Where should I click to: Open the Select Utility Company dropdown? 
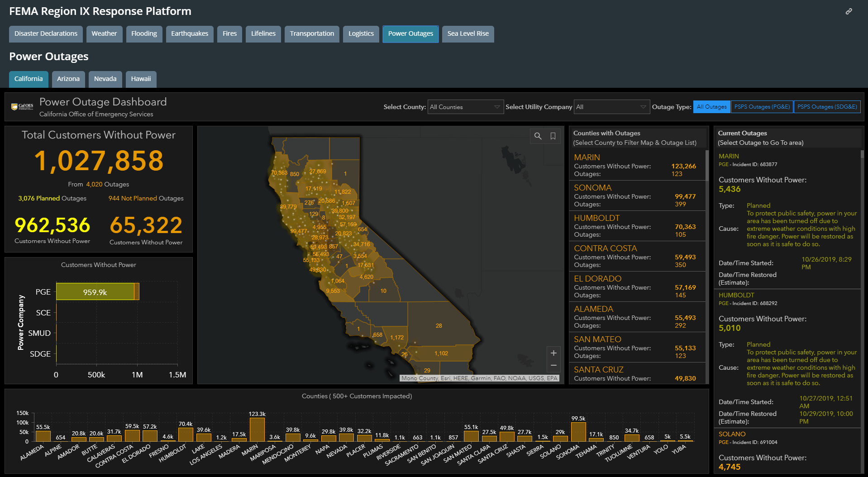point(611,107)
